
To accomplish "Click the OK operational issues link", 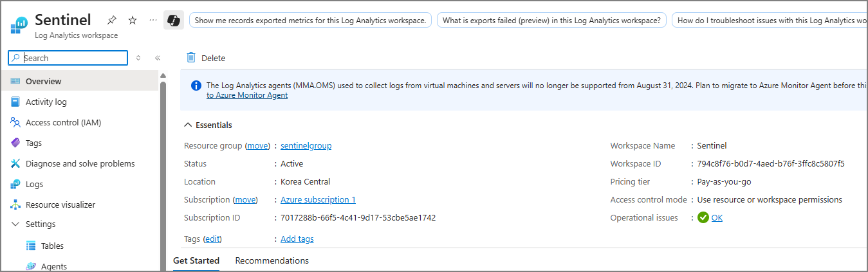I will point(717,217).
